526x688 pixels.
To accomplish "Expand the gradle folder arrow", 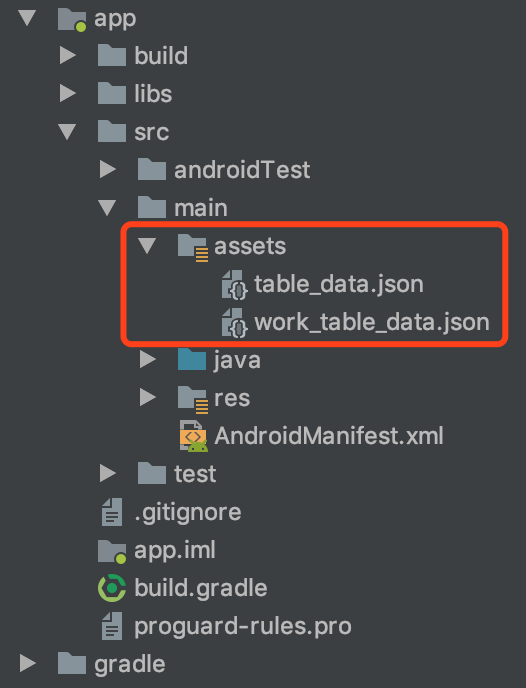I will pyautogui.click(x=28, y=663).
